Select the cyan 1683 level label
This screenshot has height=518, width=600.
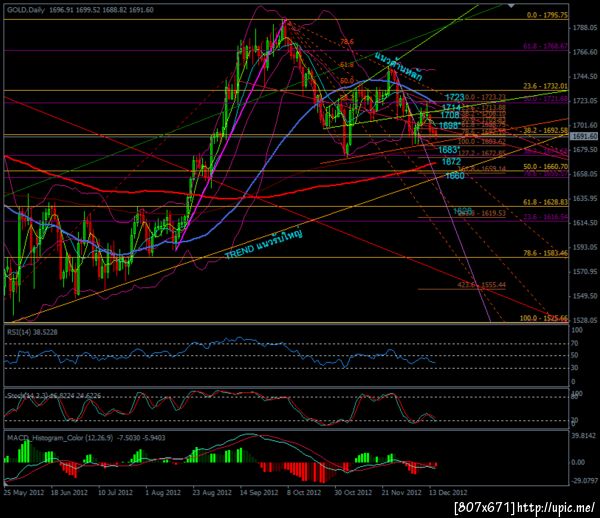pos(449,150)
